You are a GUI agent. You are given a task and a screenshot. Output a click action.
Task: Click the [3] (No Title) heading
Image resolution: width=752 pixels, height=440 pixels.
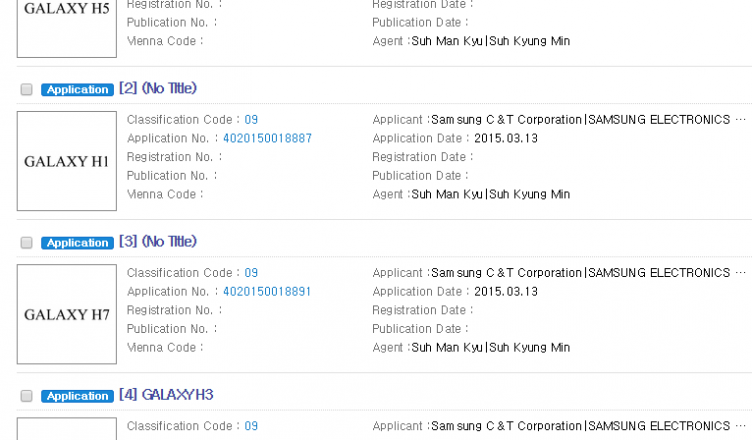[x=157, y=242]
